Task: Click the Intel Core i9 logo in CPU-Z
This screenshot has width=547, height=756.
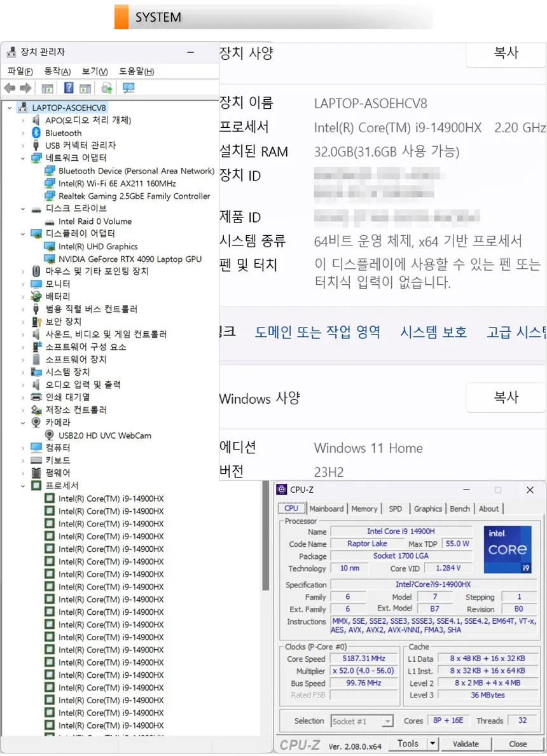Action: click(x=508, y=549)
